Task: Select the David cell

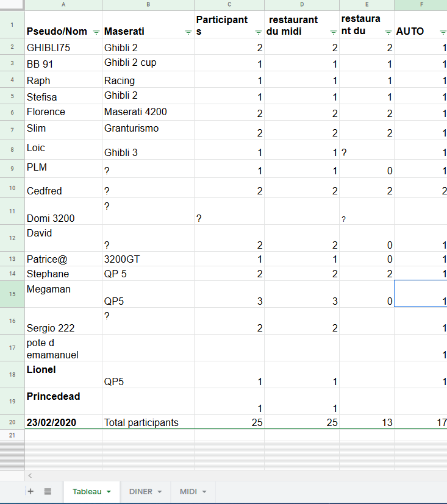Action: tap(63, 238)
